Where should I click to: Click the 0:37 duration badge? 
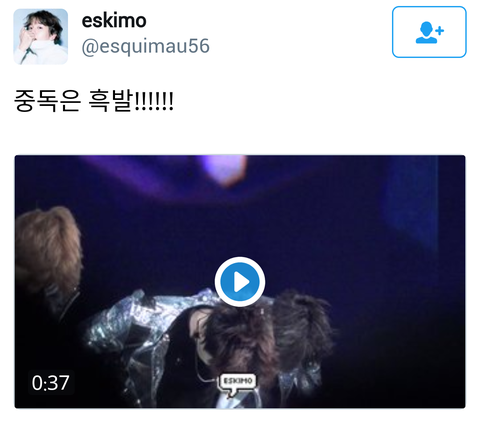click(x=51, y=382)
